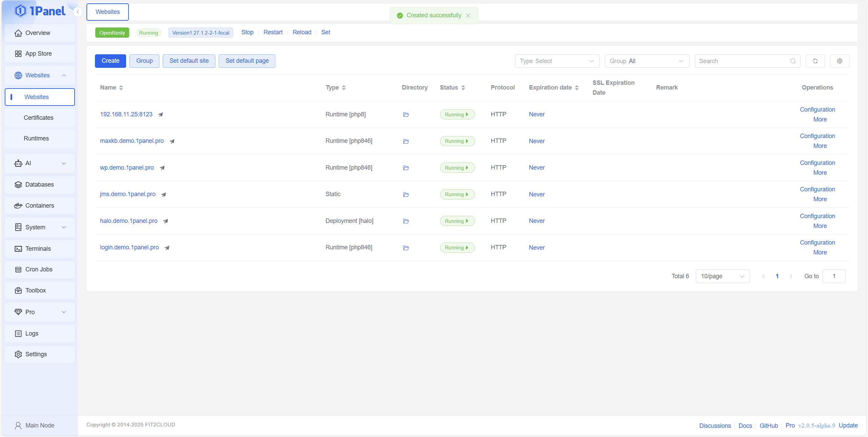This screenshot has height=437, width=868.
Task: Toggle Running status of jms.demo.1panel.pro
Action: point(457,194)
